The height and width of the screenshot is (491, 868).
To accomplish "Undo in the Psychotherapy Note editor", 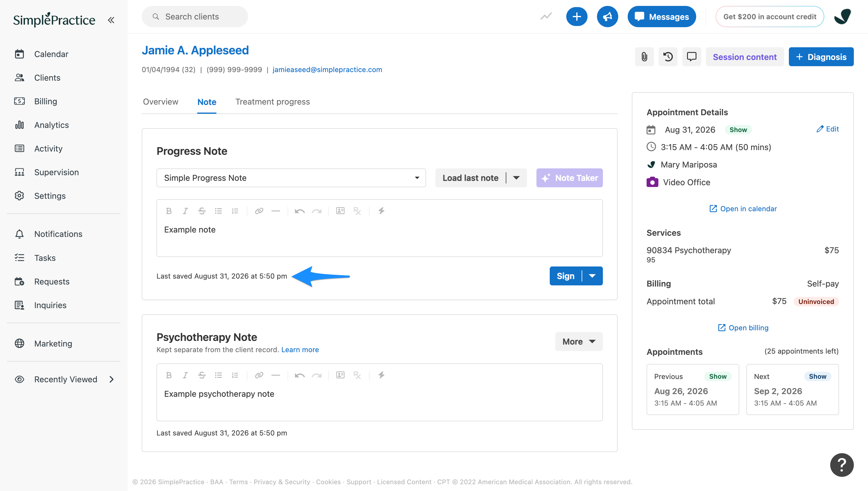I will pyautogui.click(x=300, y=375).
